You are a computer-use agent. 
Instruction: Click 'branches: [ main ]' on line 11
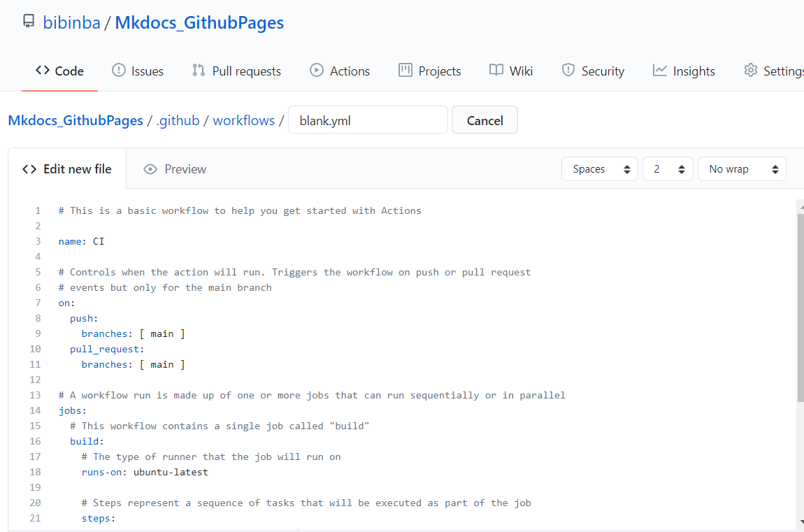[x=134, y=364]
